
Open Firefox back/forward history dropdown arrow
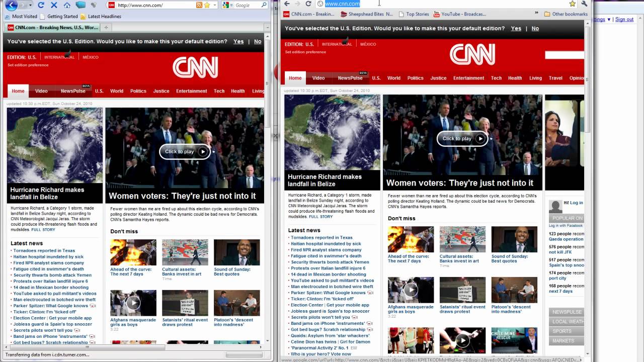pyautogui.click(x=31, y=5)
